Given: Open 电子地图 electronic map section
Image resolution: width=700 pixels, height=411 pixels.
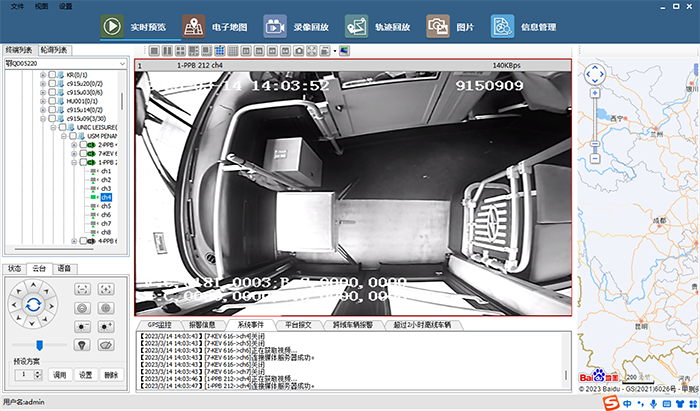Looking at the screenshot, I should [215, 27].
